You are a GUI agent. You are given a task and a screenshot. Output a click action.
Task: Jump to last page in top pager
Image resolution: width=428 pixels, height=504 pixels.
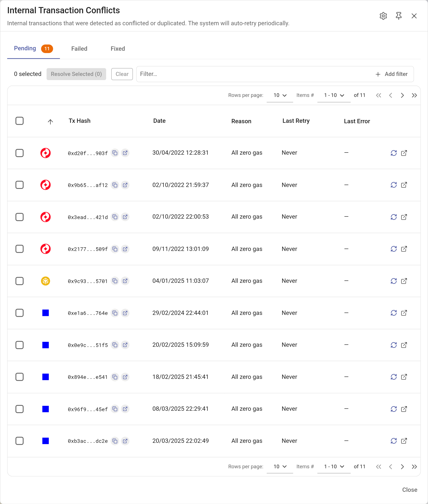tap(414, 95)
